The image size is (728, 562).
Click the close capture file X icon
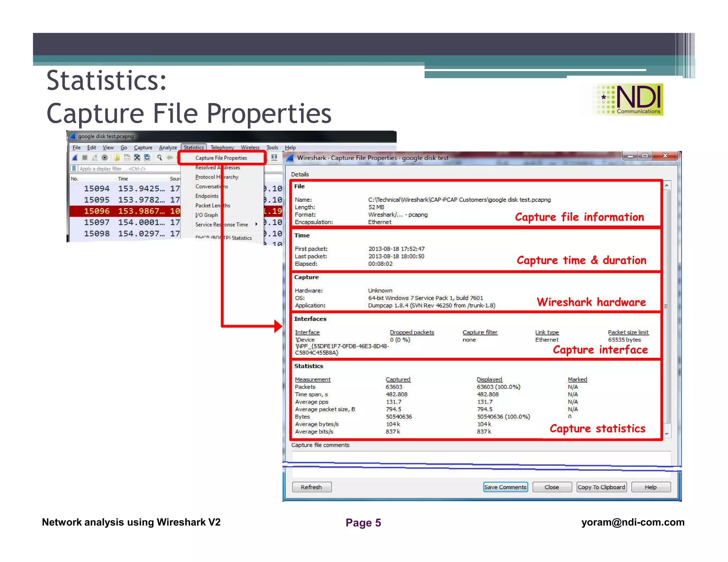click(x=137, y=158)
